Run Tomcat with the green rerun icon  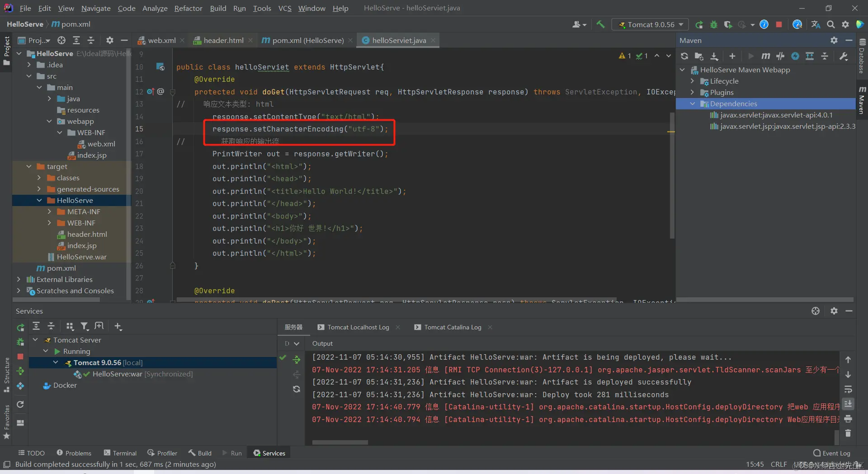699,24
